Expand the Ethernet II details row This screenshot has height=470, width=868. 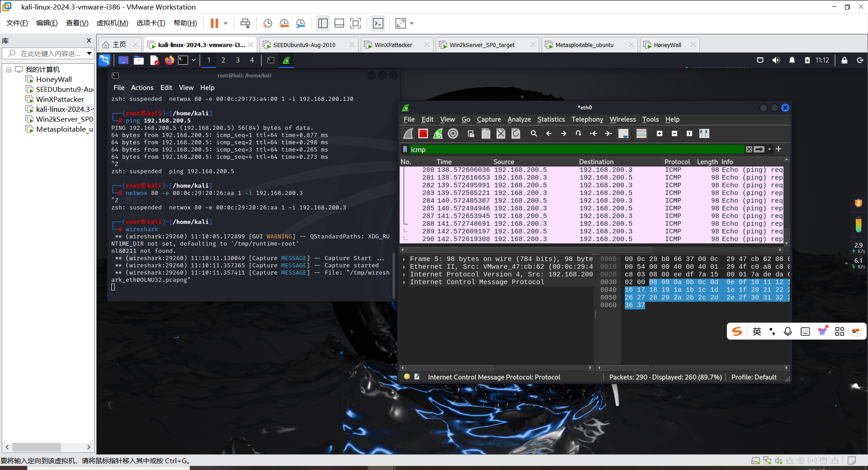pyautogui.click(x=404, y=267)
